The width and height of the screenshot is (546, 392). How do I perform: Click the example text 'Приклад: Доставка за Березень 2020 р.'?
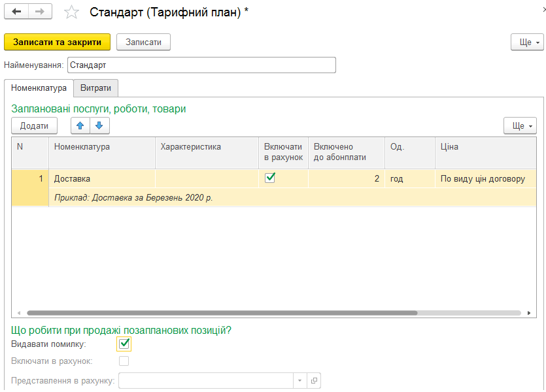point(133,197)
